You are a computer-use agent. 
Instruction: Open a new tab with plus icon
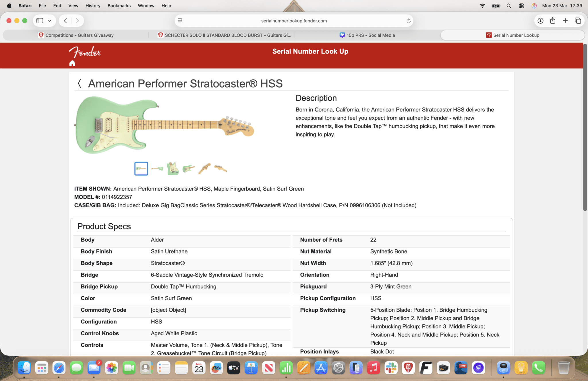(x=565, y=21)
